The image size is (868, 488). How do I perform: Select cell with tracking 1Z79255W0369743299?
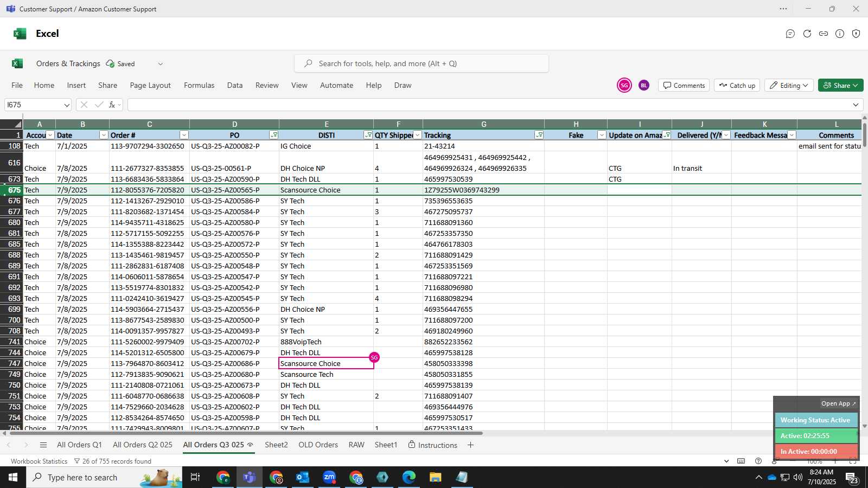coord(483,190)
